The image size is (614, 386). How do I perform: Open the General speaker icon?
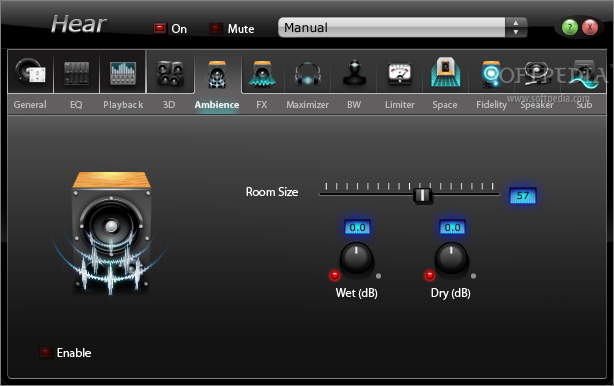[x=31, y=72]
